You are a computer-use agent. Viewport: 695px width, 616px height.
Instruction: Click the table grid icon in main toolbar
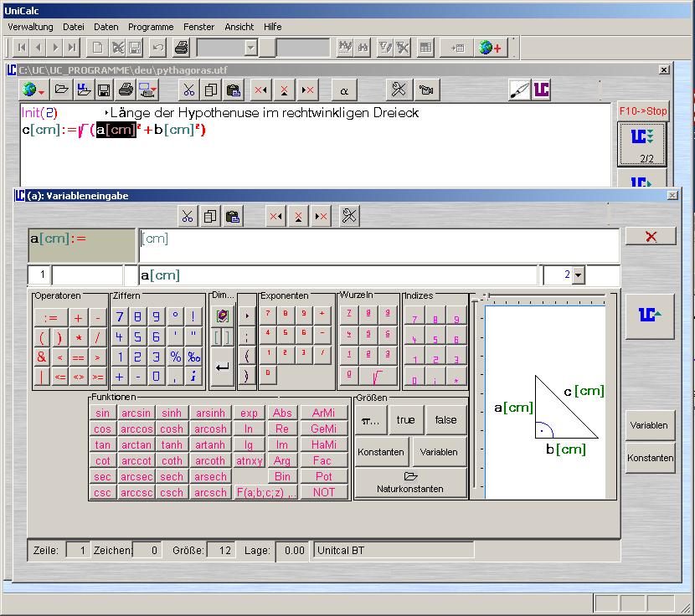pos(425,48)
